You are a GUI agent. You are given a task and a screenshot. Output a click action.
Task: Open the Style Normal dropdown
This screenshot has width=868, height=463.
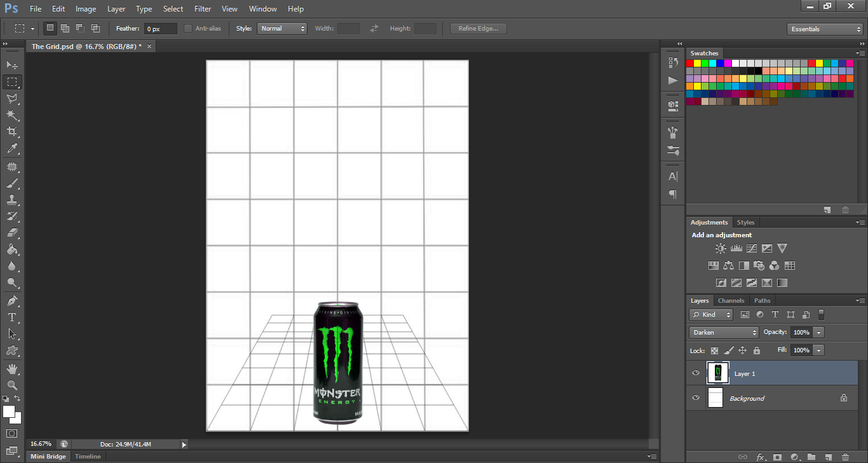(282, 29)
